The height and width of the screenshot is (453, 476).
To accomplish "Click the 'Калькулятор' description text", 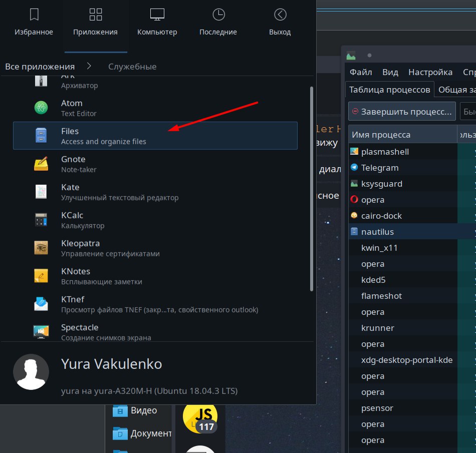I will pyautogui.click(x=83, y=226).
